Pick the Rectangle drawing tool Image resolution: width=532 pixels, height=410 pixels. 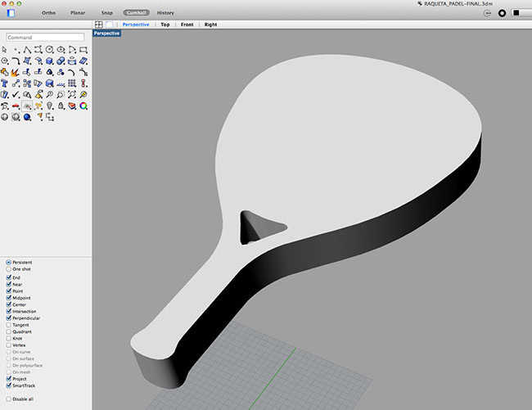tap(83, 50)
